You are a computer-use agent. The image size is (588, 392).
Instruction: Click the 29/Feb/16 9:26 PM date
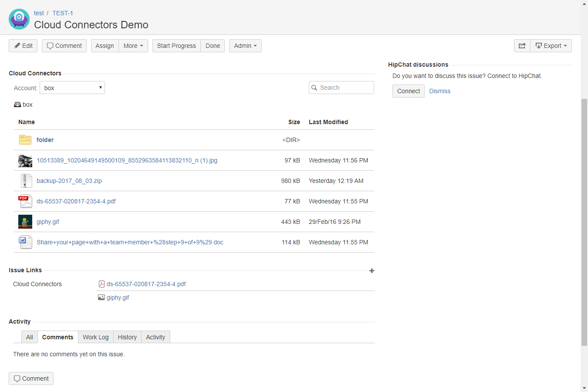[x=335, y=222]
